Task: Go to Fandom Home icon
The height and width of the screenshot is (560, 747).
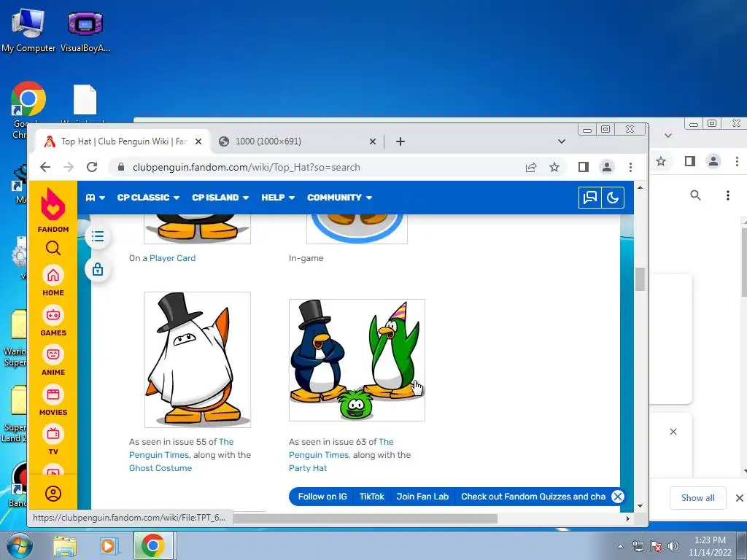Action: pyautogui.click(x=53, y=275)
